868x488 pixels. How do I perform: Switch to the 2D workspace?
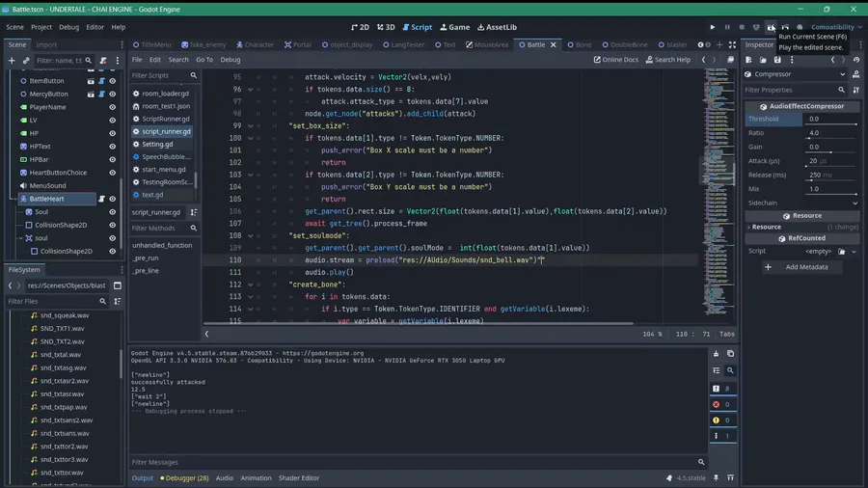tap(360, 27)
